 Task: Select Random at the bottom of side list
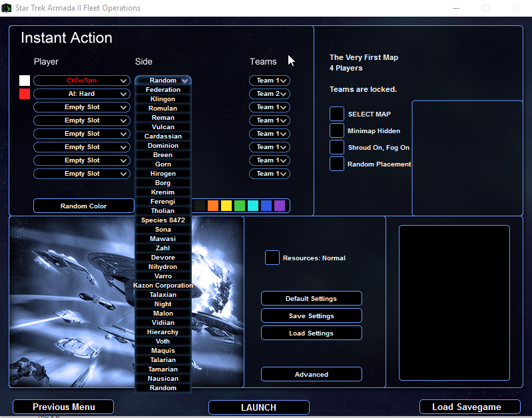pyautogui.click(x=163, y=388)
